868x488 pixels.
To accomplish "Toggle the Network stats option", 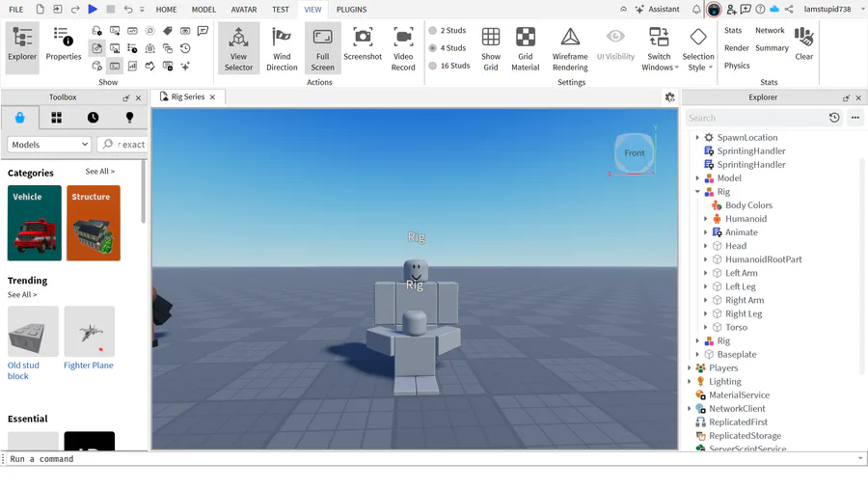I will click(x=770, y=31).
